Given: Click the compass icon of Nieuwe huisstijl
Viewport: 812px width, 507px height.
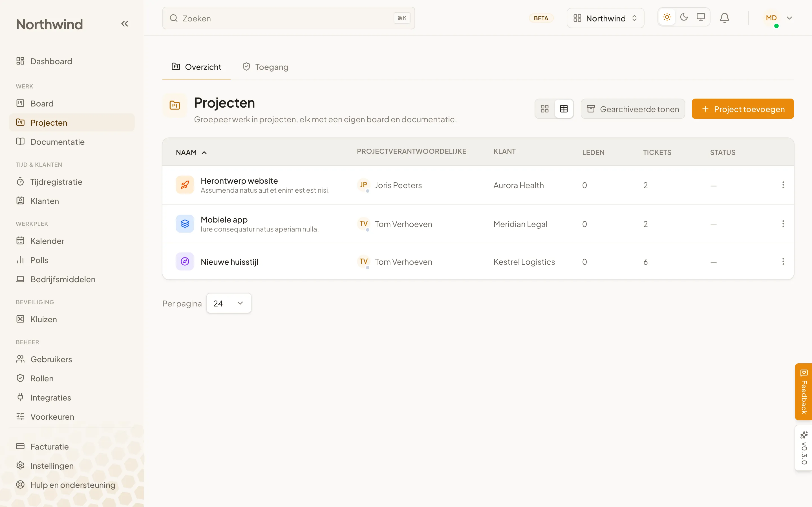Looking at the screenshot, I should (185, 262).
